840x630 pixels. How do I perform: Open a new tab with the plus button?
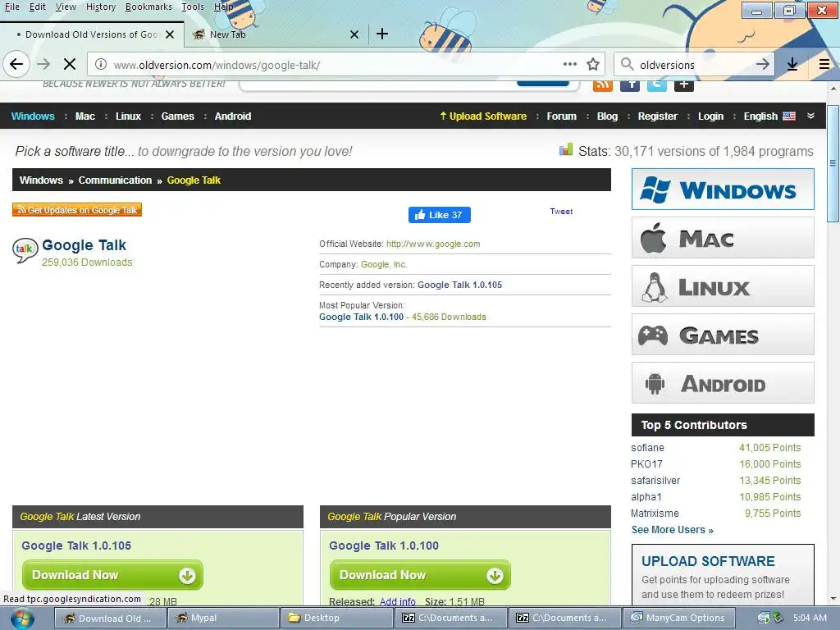click(382, 34)
